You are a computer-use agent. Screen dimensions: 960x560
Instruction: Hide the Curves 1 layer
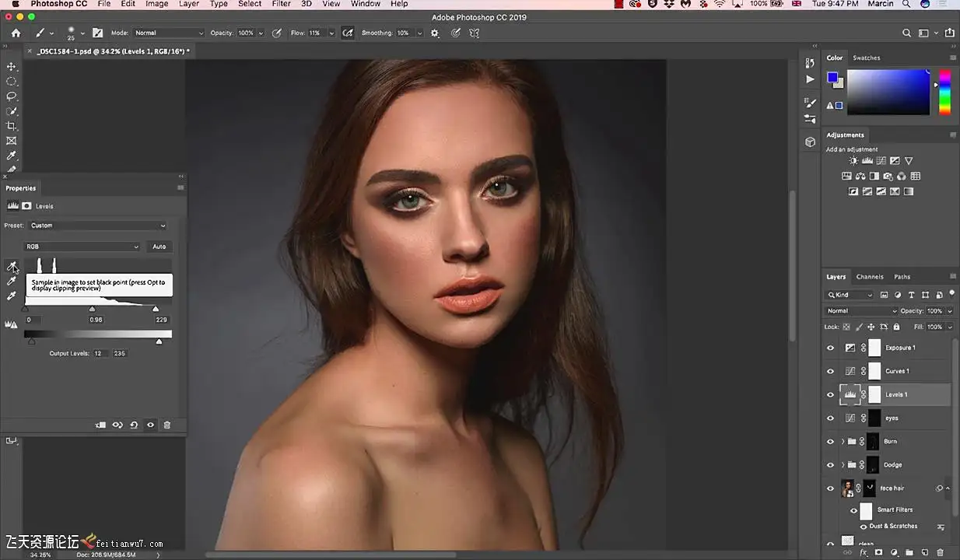coord(830,371)
